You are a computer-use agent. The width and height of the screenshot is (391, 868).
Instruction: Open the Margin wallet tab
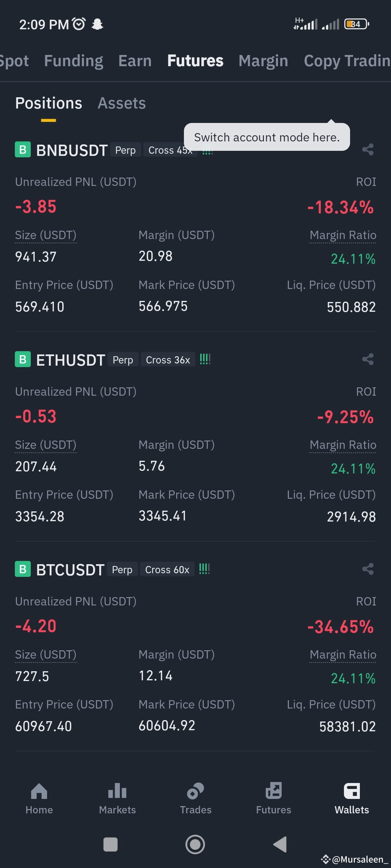click(x=263, y=61)
